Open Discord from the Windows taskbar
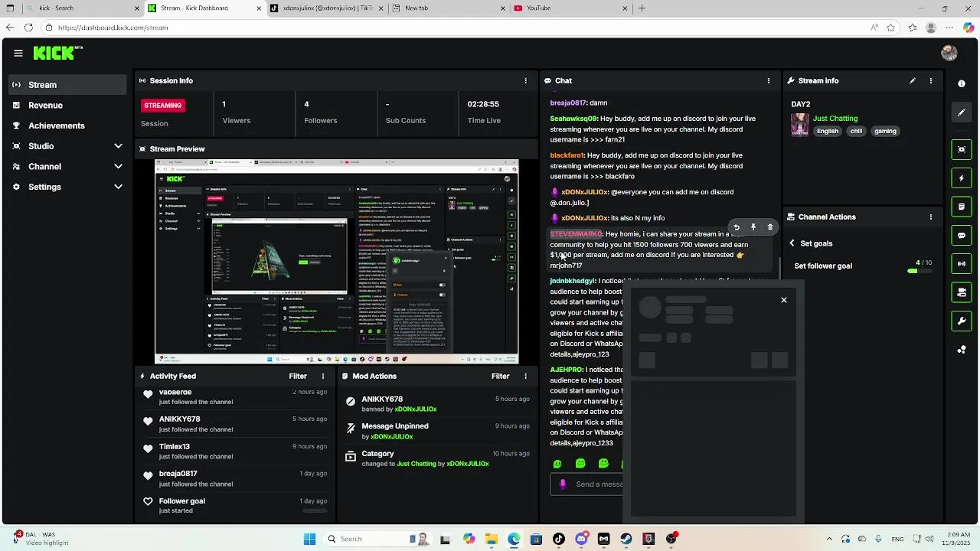This screenshot has width=980, height=551. click(581, 539)
